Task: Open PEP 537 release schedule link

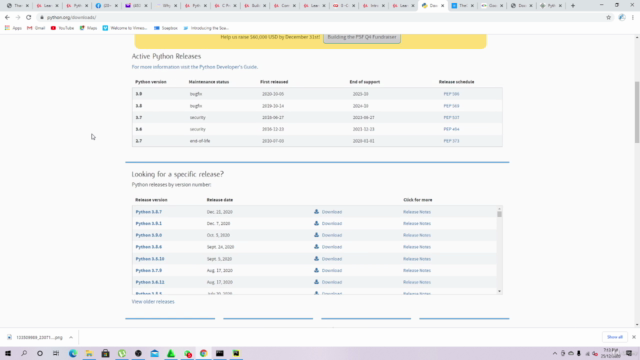Action: [x=451, y=118]
